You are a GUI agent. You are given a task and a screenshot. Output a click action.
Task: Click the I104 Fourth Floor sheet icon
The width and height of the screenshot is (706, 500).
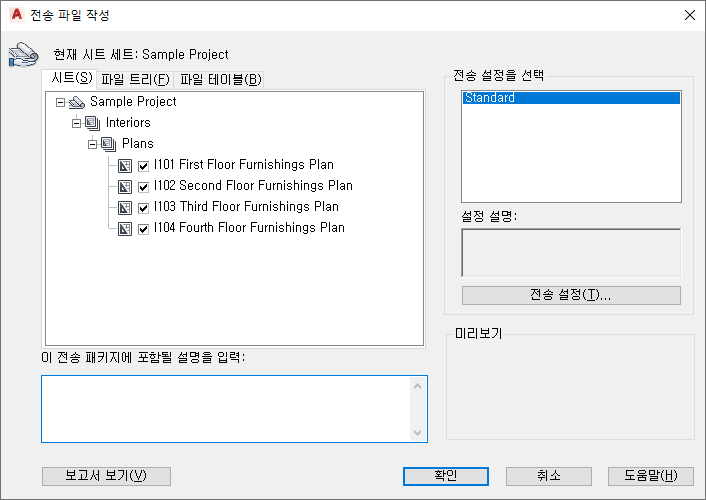pos(125,228)
